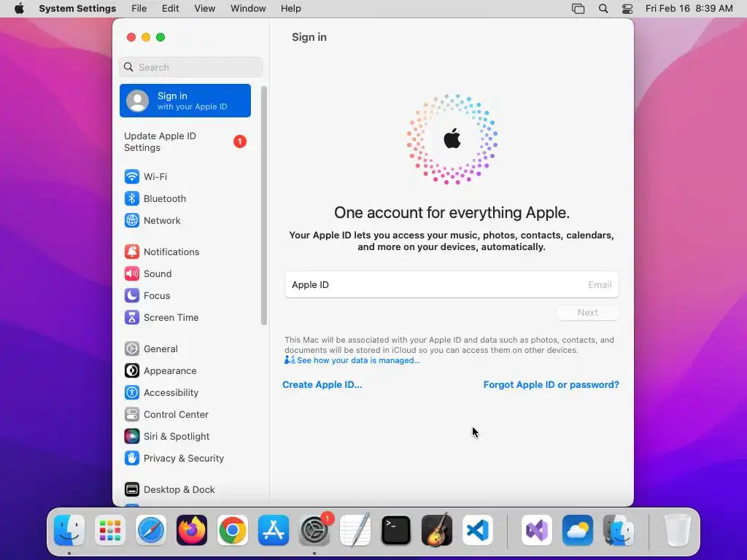The height and width of the screenshot is (560, 747).
Task: Open the System Settings app menu
Action: point(77,9)
